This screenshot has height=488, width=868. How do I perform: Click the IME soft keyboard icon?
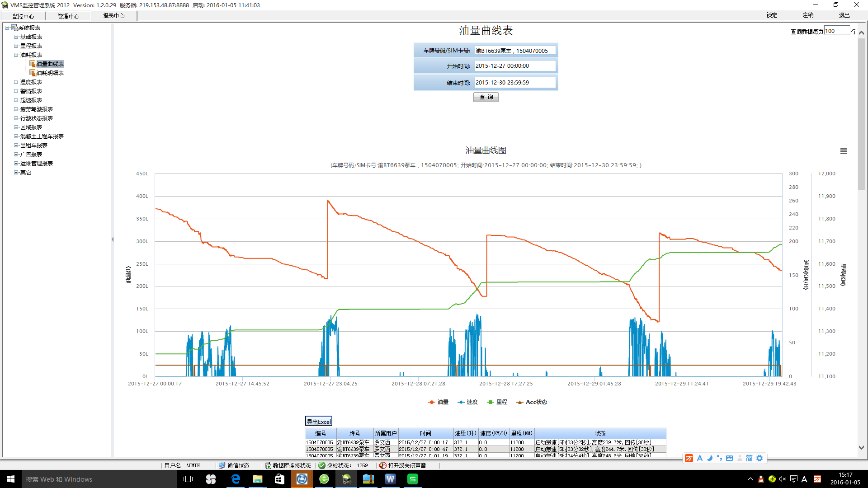729,458
